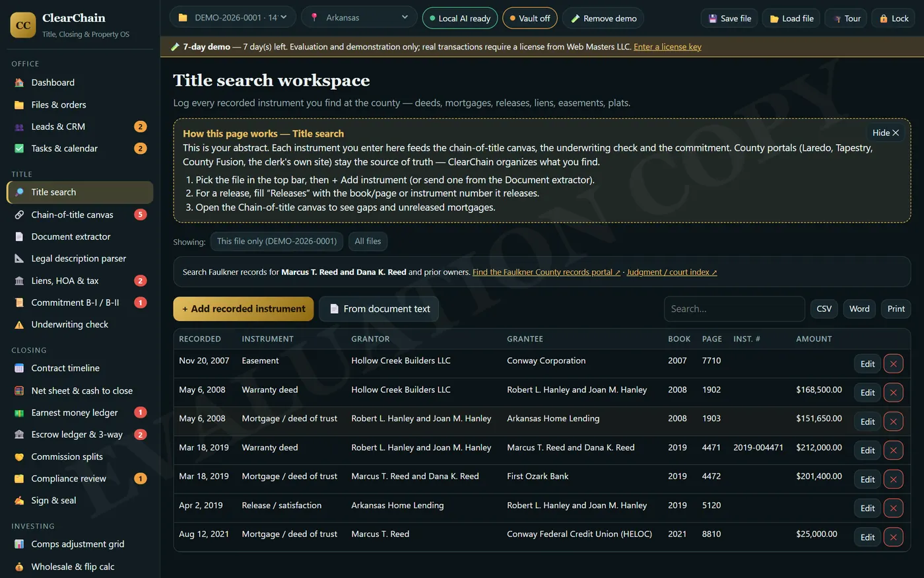Open the Arkansas state dropdown

(359, 18)
